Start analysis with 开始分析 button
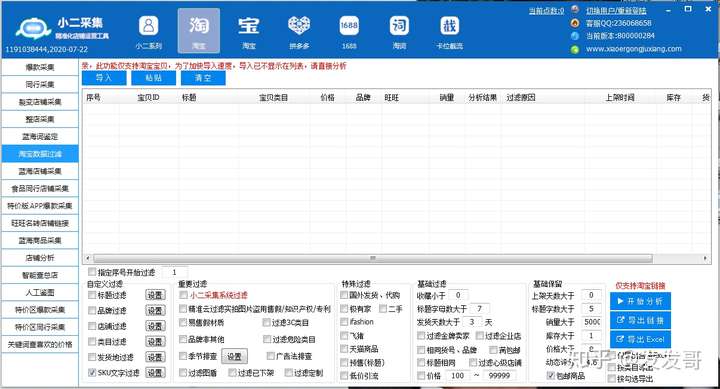Screen dimensions: 720x389 [x=640, y=301]
